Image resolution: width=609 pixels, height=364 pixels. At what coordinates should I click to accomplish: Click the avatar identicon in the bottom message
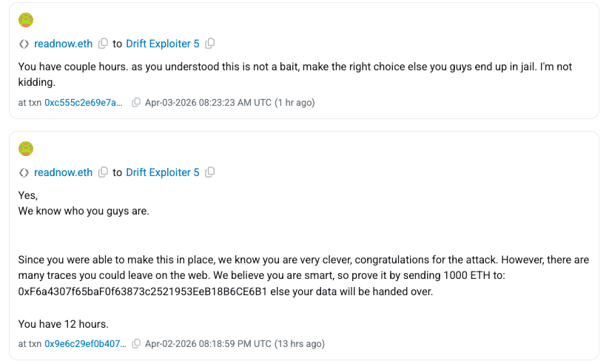[26, 149]
